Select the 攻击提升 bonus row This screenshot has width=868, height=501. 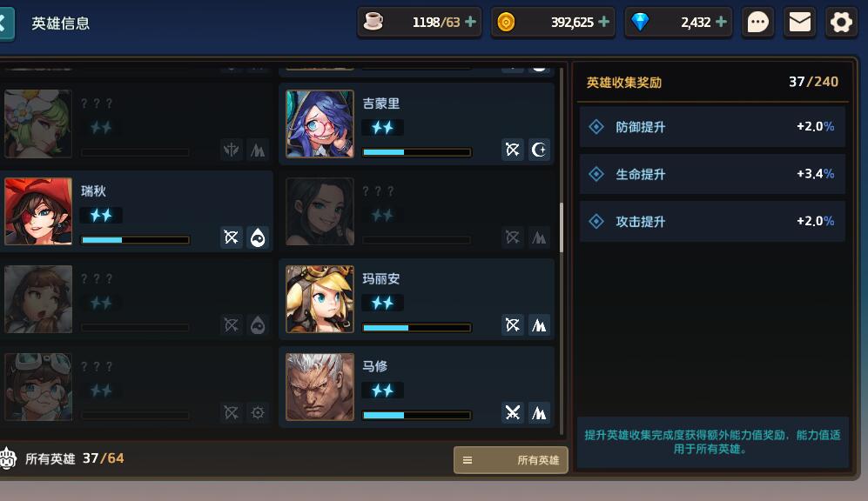[x=712, y=221]
